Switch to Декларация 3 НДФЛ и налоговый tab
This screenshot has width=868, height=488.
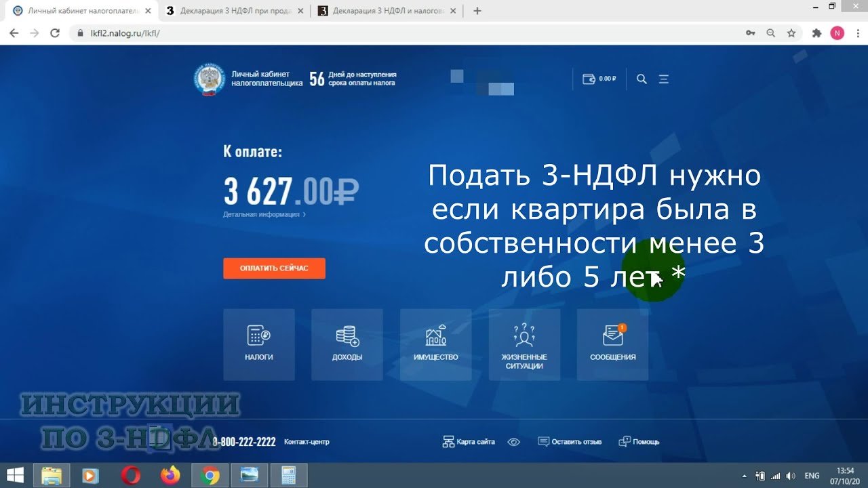(x=387, y=11)
